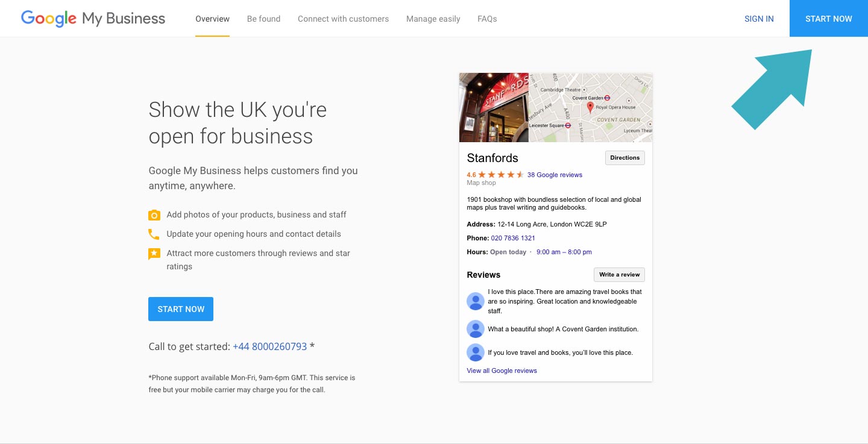Screen dimensions: 868x444
Task: Click avatar of the 'What a beautiful shop' review
Action: tap(476, 329)
